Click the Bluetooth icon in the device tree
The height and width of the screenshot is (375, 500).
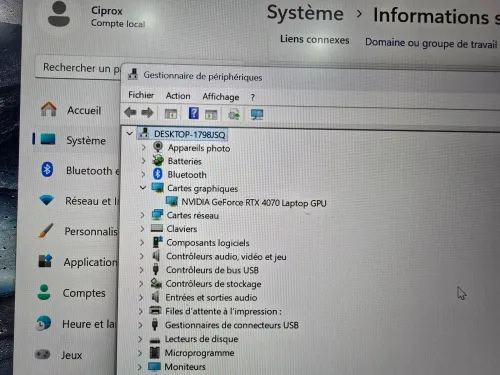[x=157, y=174]
